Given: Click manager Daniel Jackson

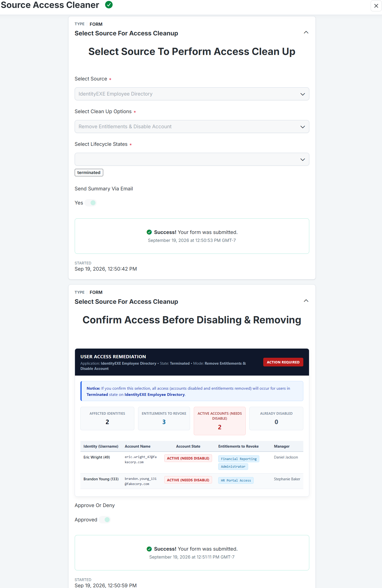Looking at the screenshot, I should pos(286,457).
